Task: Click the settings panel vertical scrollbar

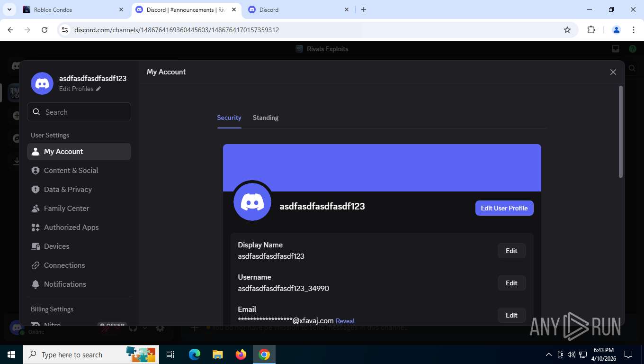Action: (x=621, y=132)
